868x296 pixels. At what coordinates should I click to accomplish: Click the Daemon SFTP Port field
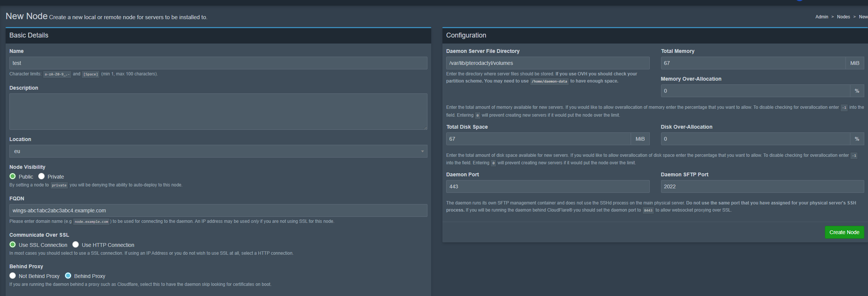tap(762, 186)
